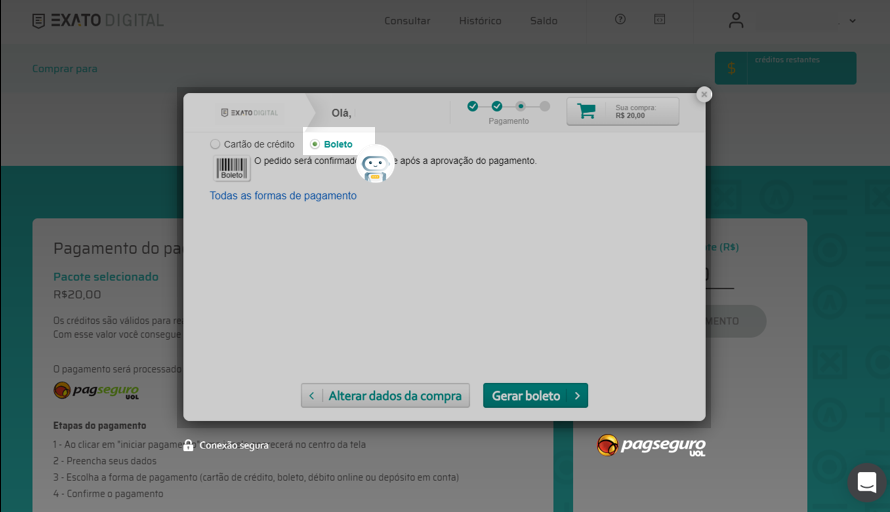Click the first completed checkout step
Screen dimensions: 890x512
click(473, 106)
